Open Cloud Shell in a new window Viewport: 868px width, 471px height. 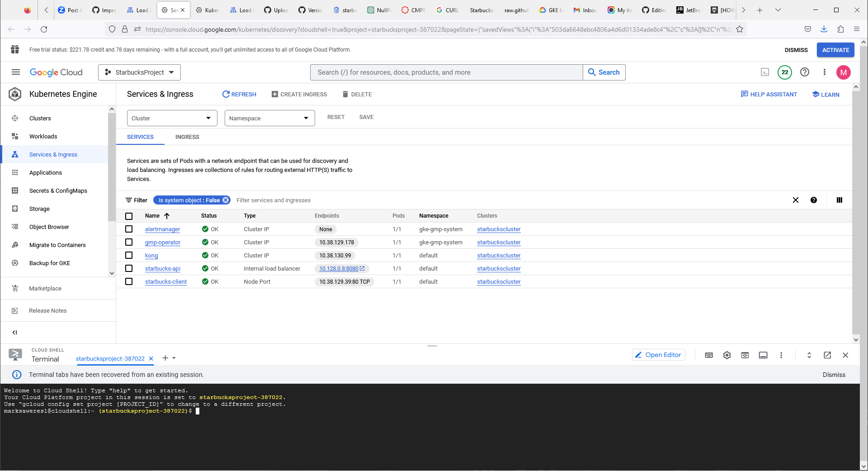point(827,355)
